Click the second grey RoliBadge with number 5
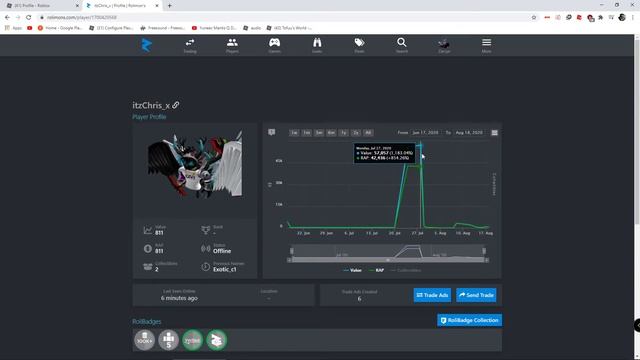This screenshot has height=360, width=640. [x=169, y=340]
